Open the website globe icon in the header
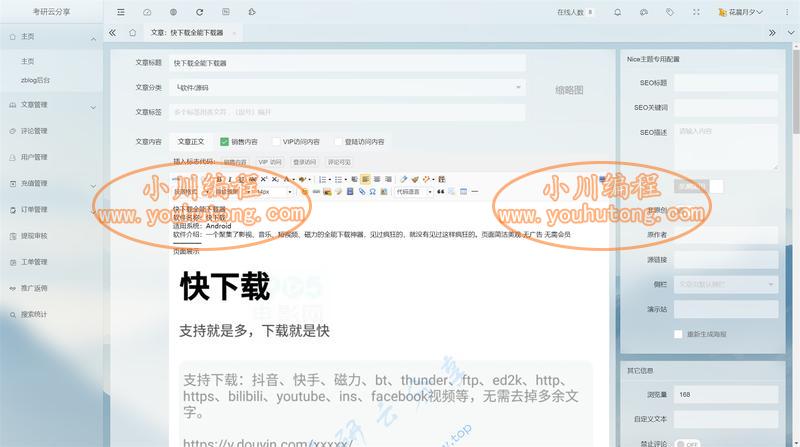800x447 pixels. click(173, 12)
